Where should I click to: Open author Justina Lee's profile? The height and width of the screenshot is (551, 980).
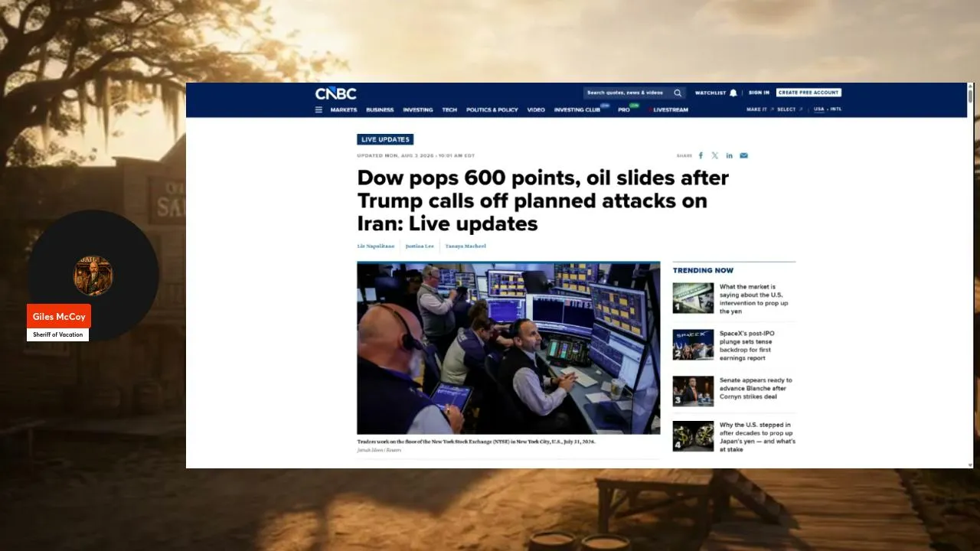tap(420, 246)
